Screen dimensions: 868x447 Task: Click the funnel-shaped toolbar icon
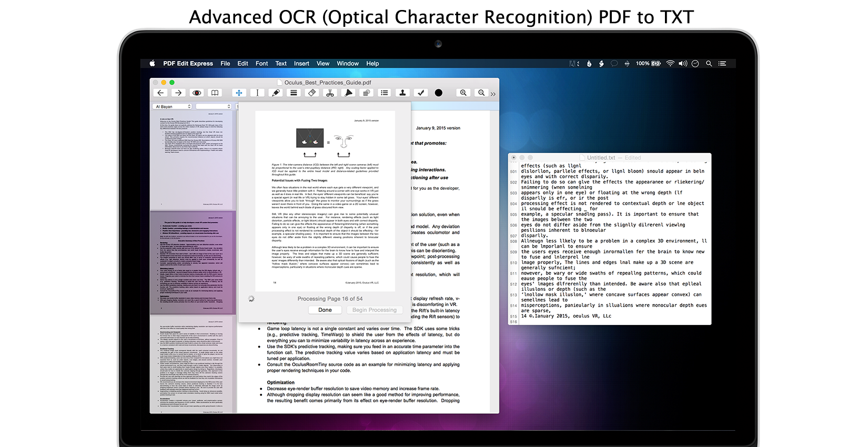point(348,93)
